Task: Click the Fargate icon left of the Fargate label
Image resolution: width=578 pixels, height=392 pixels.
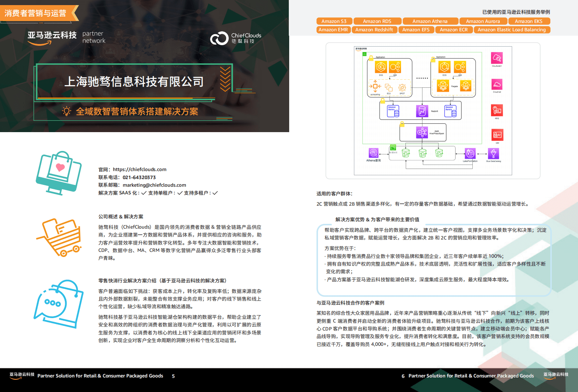Action: [443, 86]
